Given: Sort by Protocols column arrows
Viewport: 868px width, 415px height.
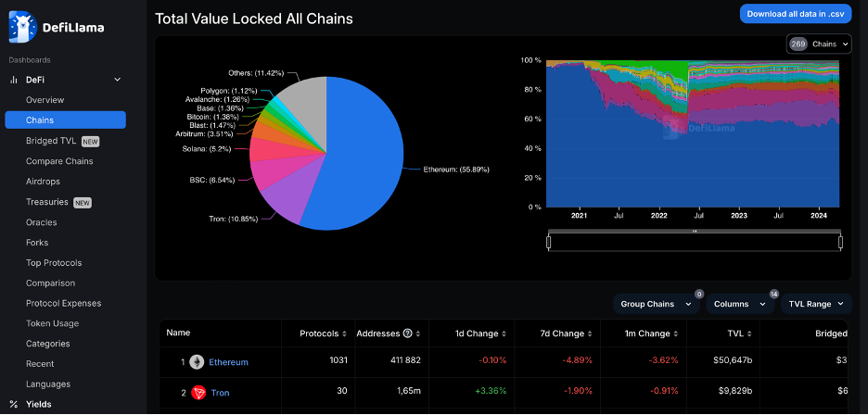Looking at the screenshot, I should click(344, 333).
